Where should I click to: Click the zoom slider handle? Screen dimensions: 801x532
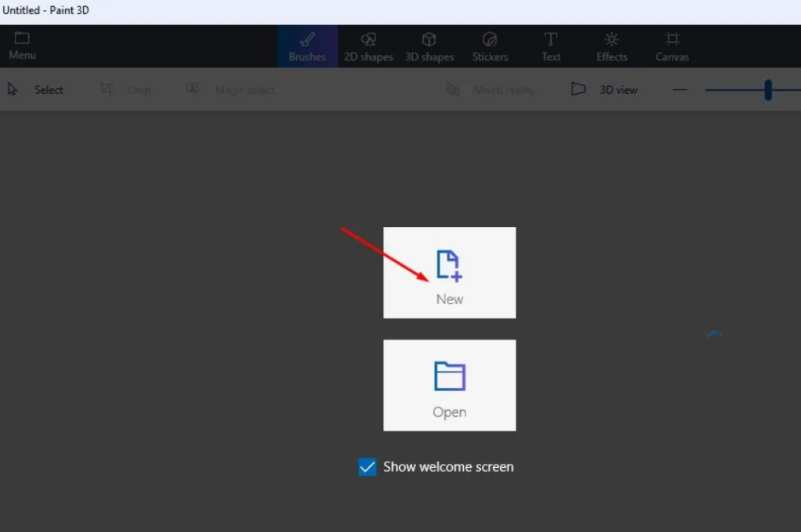click(x=768, y=90)
